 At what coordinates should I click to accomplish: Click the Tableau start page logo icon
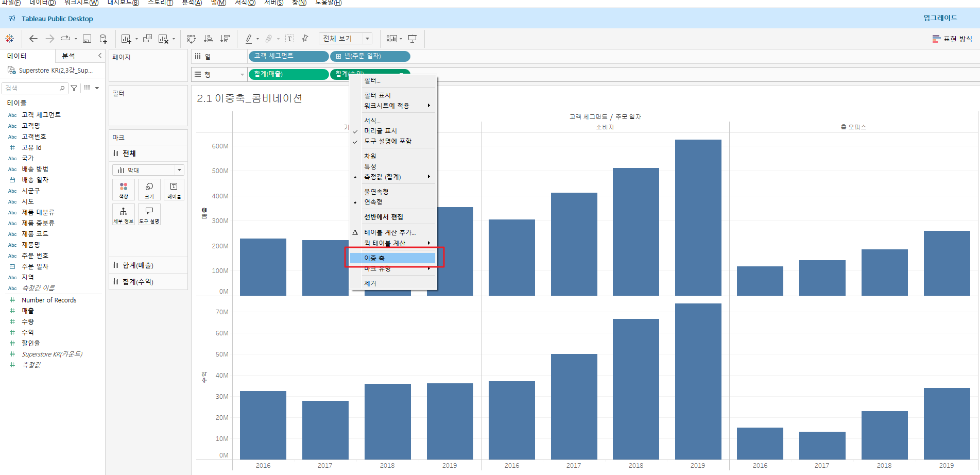tap(10, 39)
